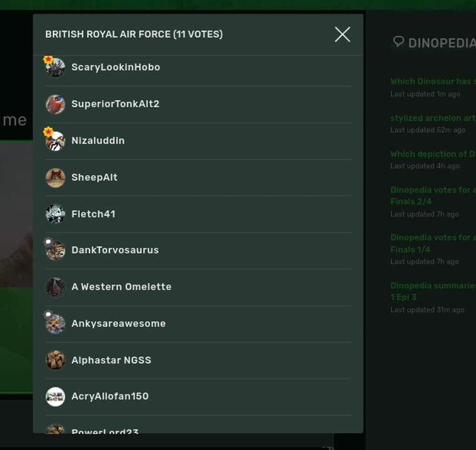476x450 pixels.
Task: Click DankTorvosaurus's avatar icon
Action: pos(55,250)
